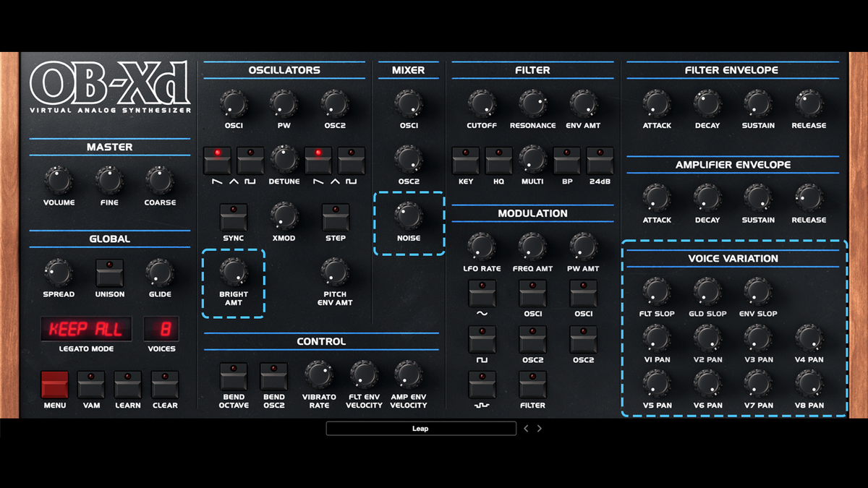
Task: Adjust the master VOLUME knob
Action: [58, 179]
